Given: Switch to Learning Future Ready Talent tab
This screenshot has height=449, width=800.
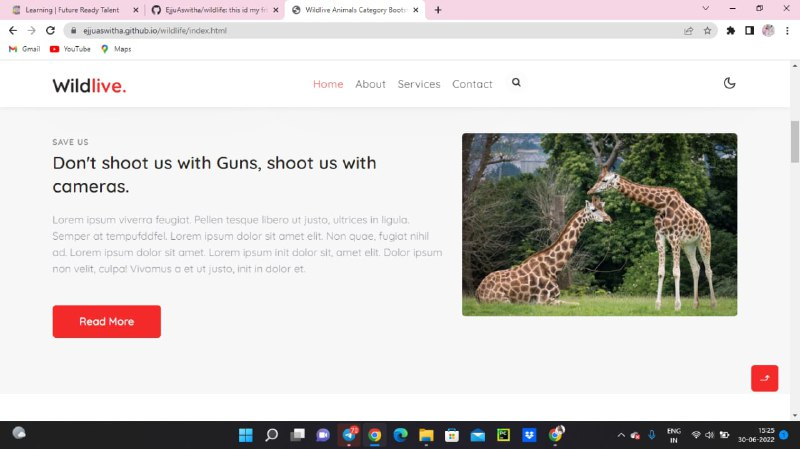Looking at the screenshot, I should tap(71, 10).
